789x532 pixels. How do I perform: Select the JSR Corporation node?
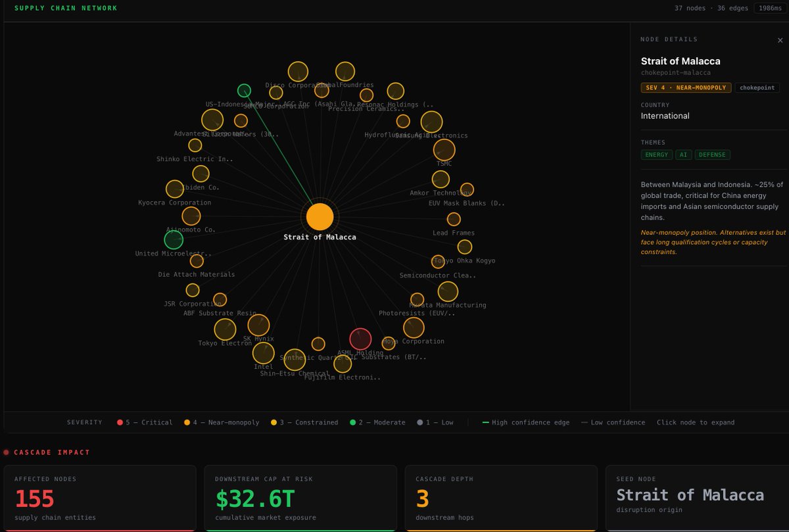pos(193,290)
